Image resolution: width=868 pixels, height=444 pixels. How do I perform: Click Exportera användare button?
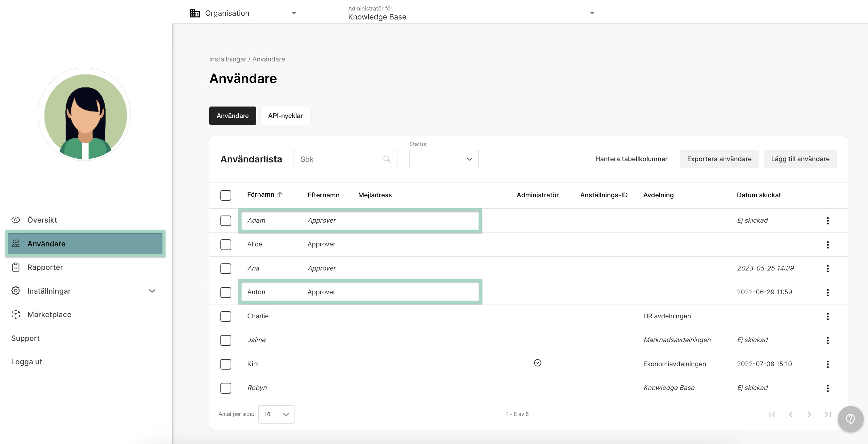(x=719, y=159)
